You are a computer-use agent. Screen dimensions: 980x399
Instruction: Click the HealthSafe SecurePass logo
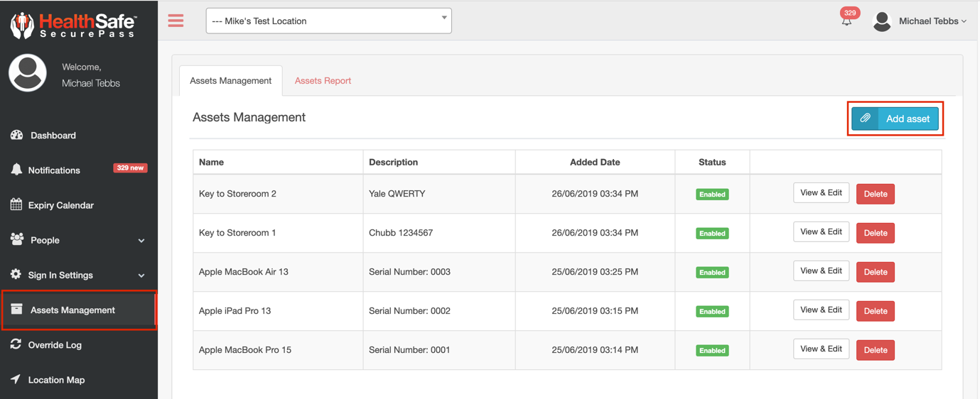(74, 25)
